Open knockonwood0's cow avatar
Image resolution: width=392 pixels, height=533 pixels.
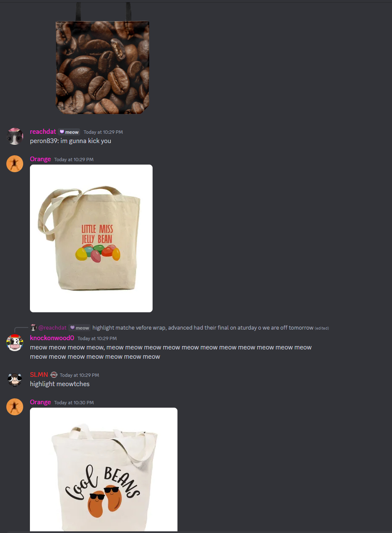point(15,343)
